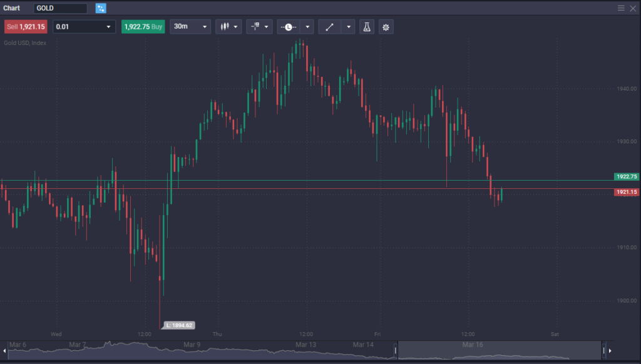The image size is (641, 364).
Task: Open the indicators icon on the toolbar
Action: coord(255,26)
